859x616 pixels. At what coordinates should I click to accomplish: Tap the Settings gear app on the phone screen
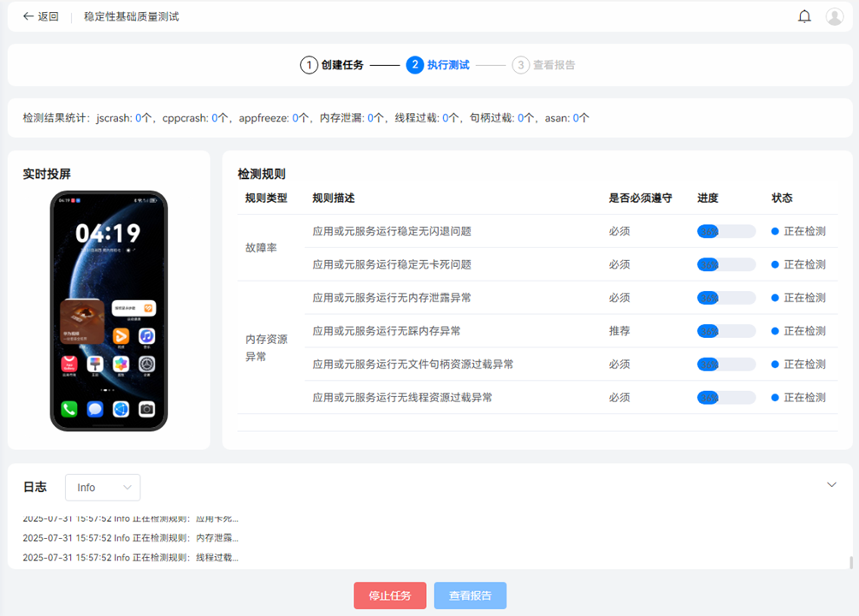pyautogui.click(x=147, y=365)
